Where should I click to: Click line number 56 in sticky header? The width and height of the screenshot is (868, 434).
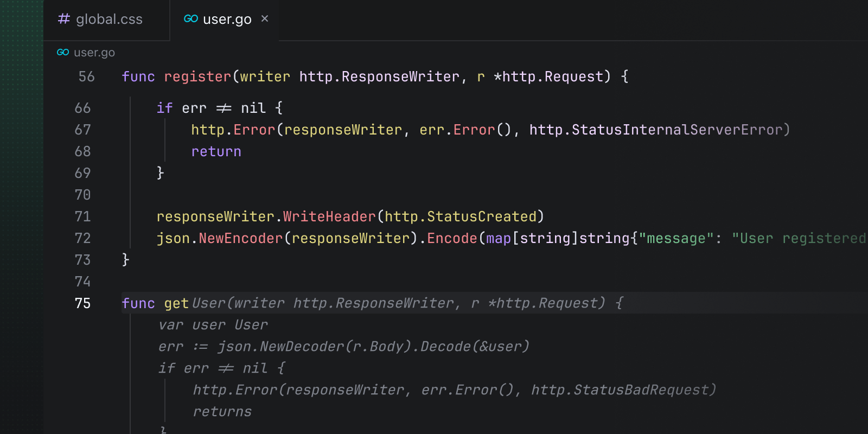(86, 76)
